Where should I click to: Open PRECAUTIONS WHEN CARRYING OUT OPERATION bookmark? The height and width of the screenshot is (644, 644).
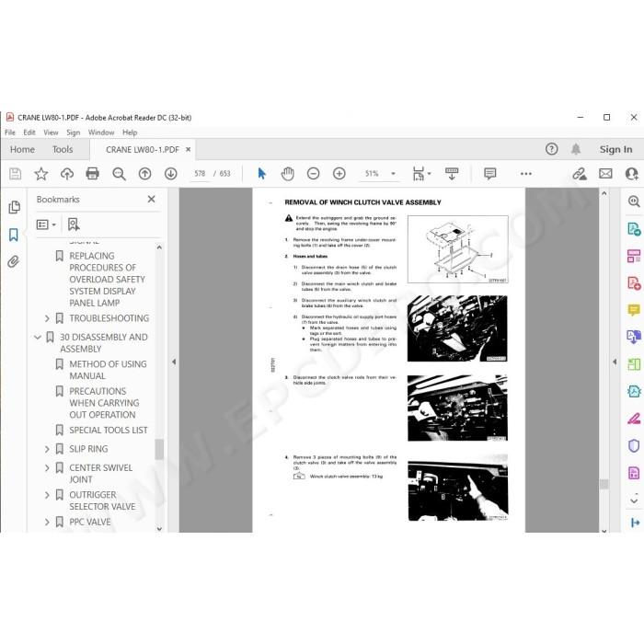[104, 403]
